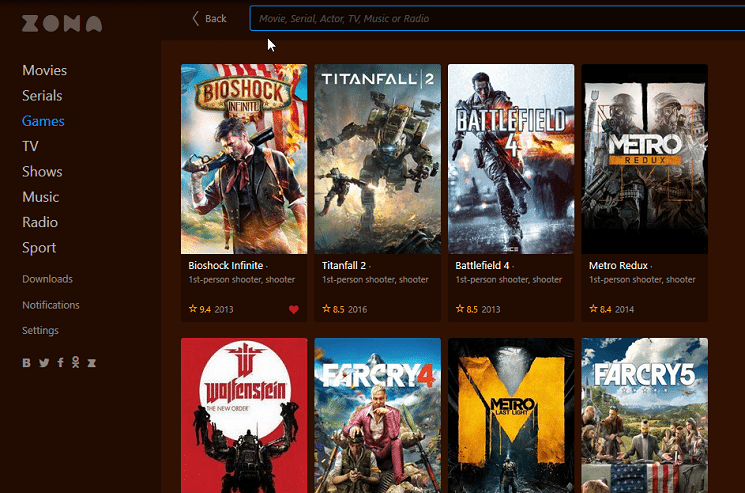Open the Battlefield 4 cover
This screenshot has width=745, height=493.
tap(511, 159)
